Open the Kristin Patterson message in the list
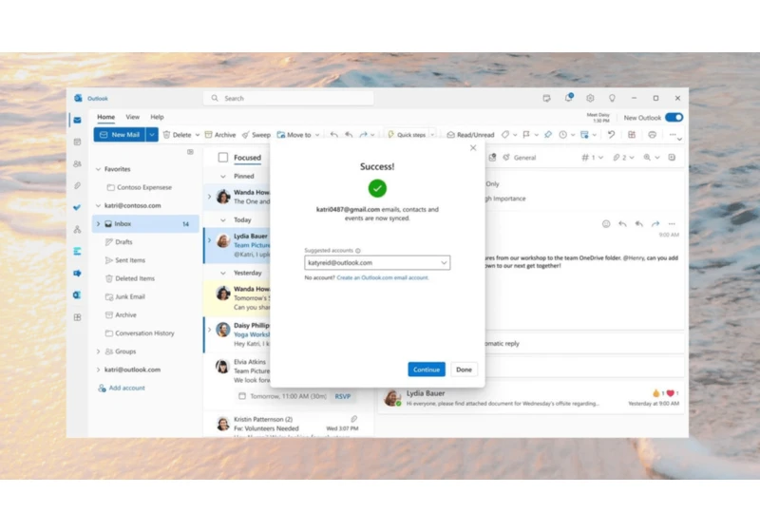 point(289,425)
